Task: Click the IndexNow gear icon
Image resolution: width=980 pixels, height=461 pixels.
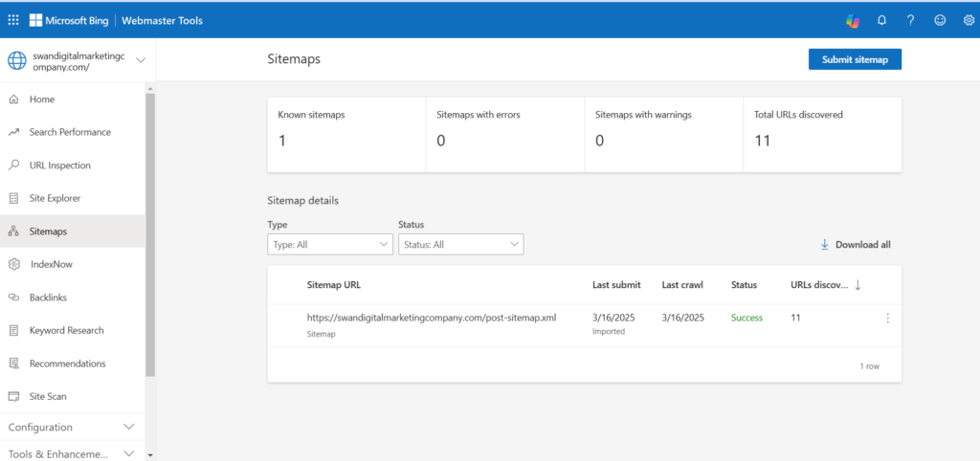Action: (13, 264)
